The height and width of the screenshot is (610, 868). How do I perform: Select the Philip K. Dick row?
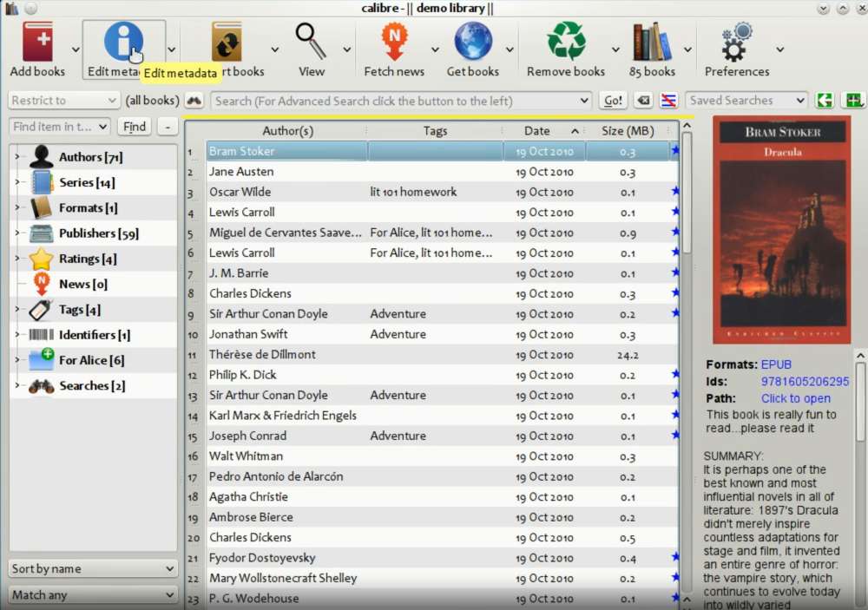point(443,375)
